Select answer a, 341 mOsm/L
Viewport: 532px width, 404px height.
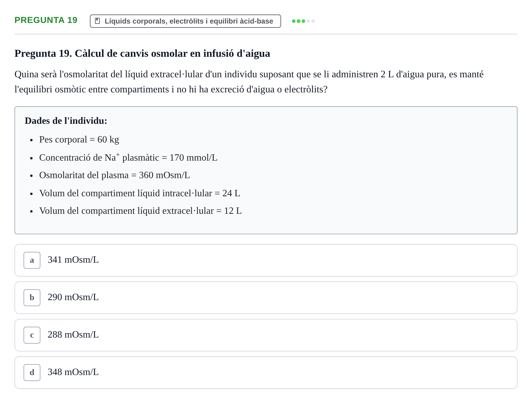click(x=266, y=260)
